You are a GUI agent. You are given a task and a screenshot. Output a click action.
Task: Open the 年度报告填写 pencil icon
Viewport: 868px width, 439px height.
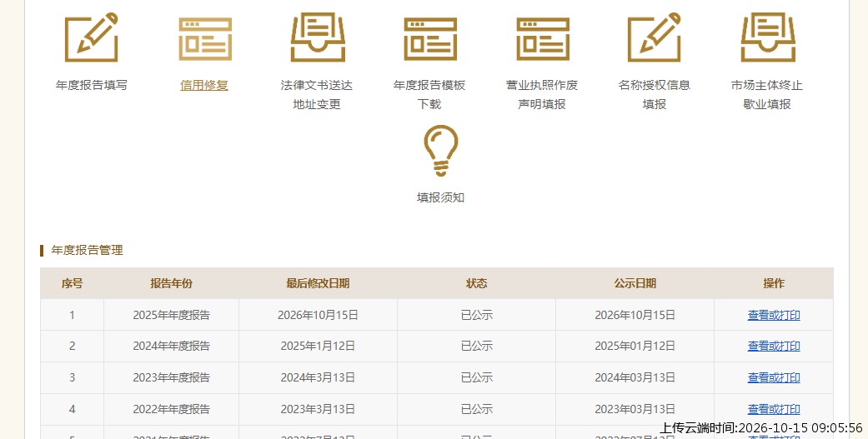pyautogui.click(x=92, y=37)
